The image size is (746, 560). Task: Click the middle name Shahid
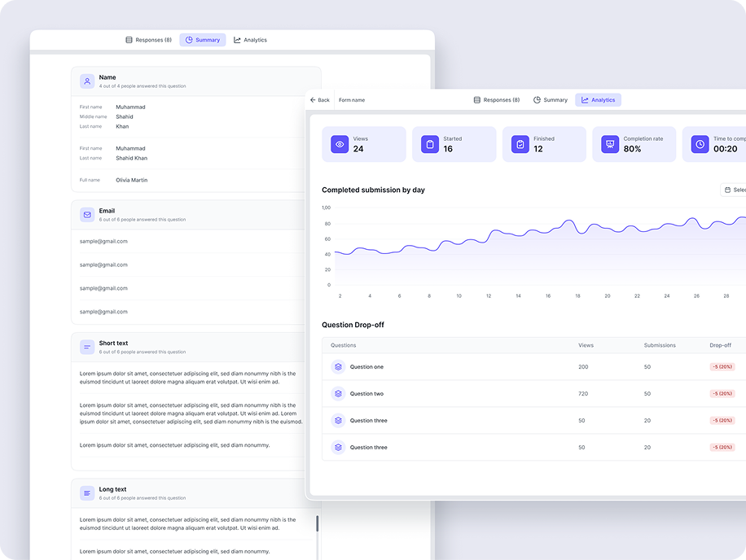[124, 117]
